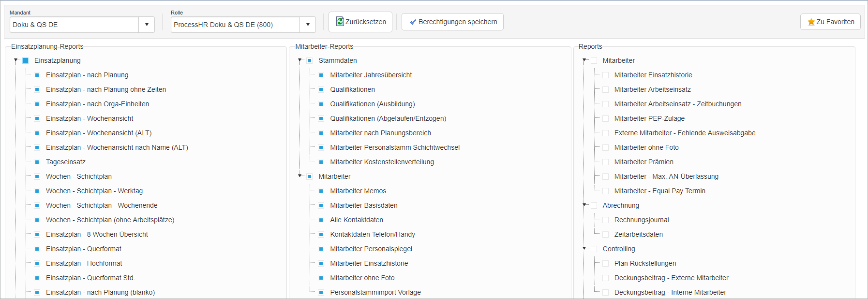
Task: Click the Zu Favoriten star icon
Action: [811, 22]
